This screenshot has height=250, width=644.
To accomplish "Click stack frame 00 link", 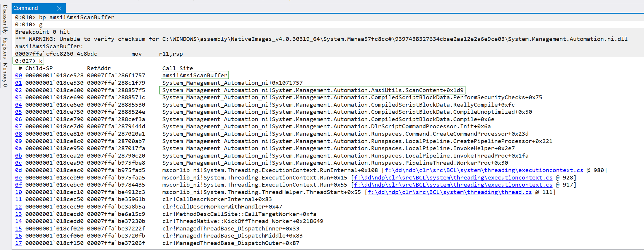I will coord(18,76).
